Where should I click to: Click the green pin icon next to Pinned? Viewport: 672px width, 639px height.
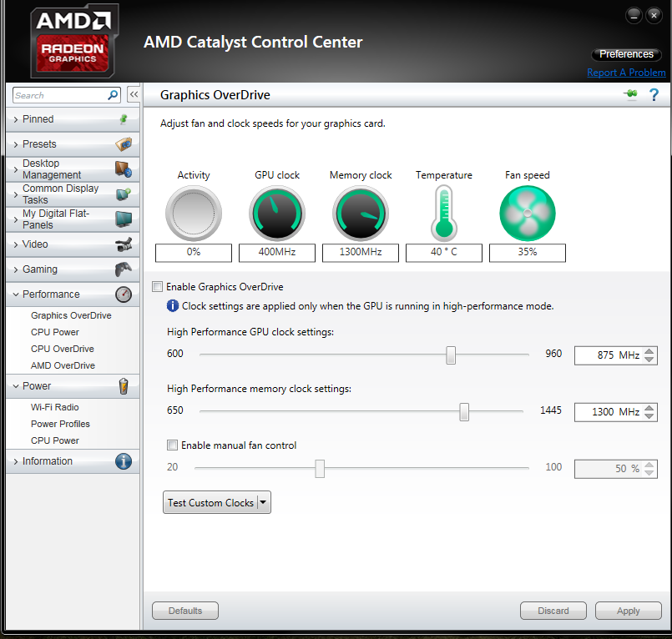124,119
